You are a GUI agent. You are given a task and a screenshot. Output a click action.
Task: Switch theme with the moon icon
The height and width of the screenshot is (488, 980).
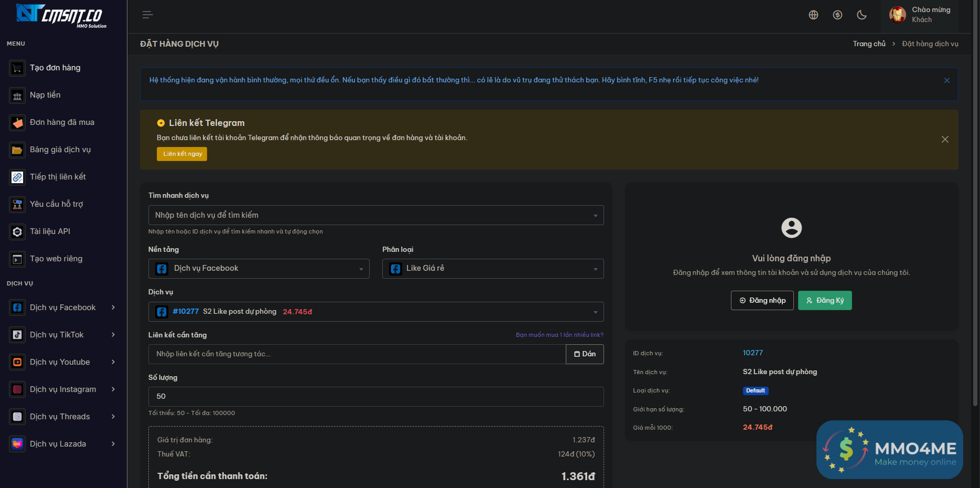point(861,15)
